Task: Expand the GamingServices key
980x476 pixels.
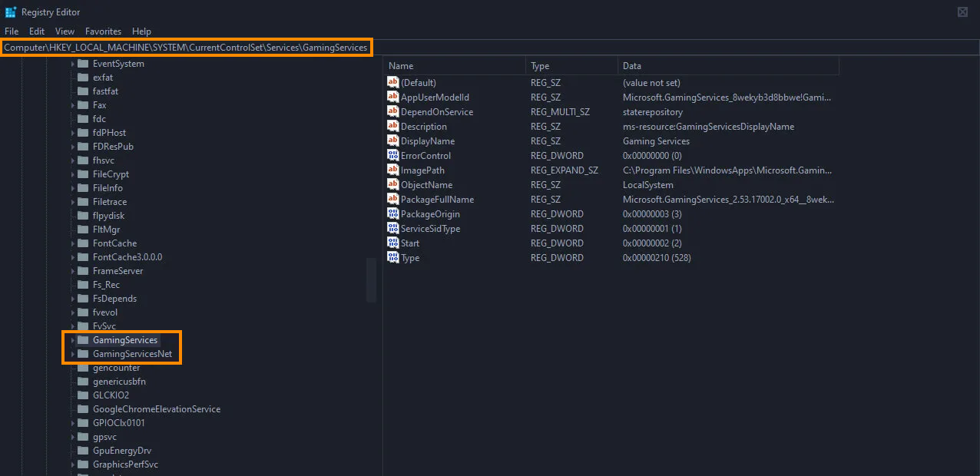Action: pos(73,340)
